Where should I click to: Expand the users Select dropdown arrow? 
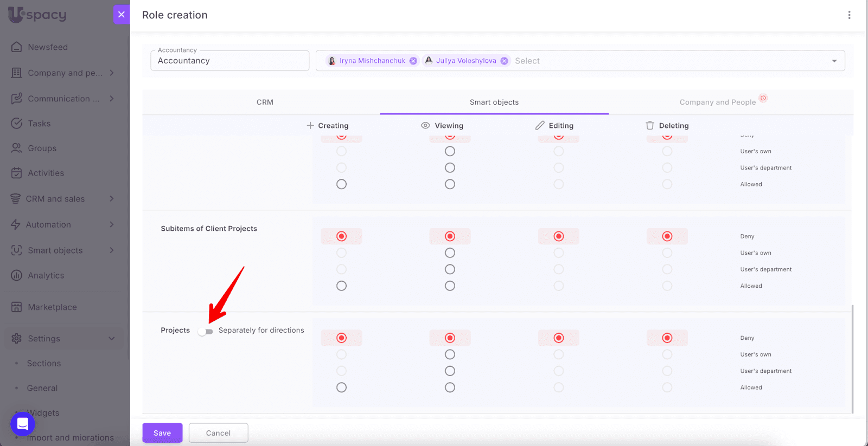point(834,61)
